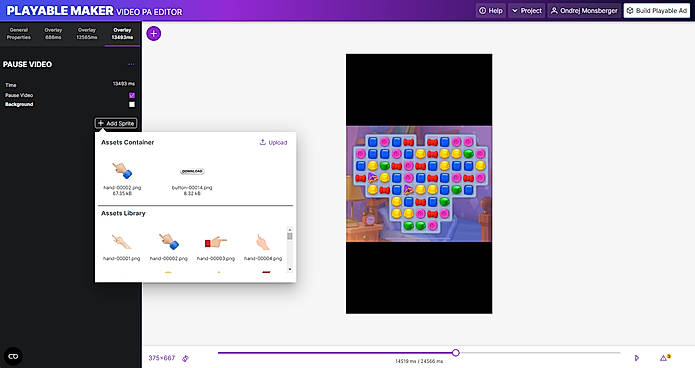Click the Build Playable Ad button

pos(657,11)
